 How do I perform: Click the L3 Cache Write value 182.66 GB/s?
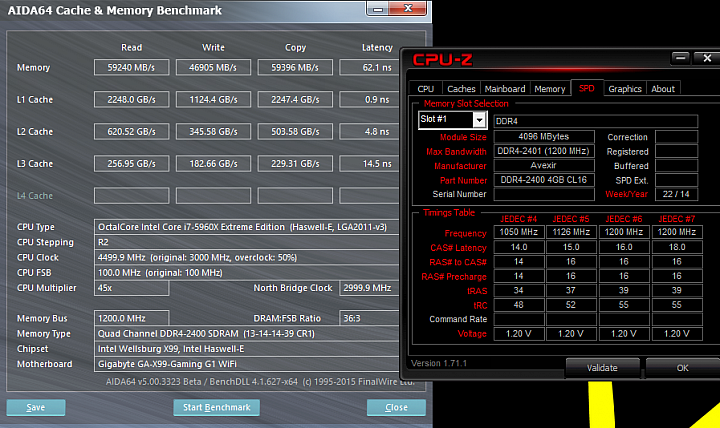(213, 163)
